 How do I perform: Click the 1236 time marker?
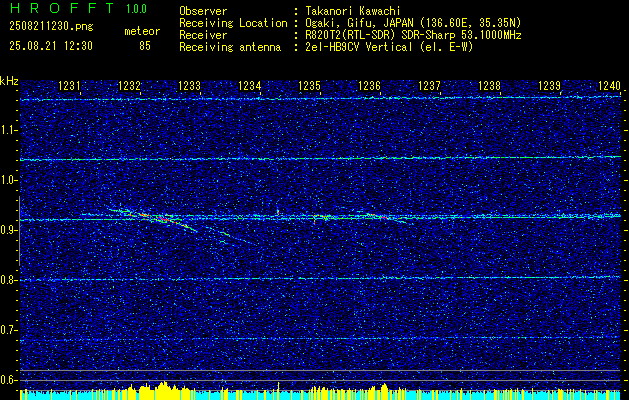tap(369, 86)
